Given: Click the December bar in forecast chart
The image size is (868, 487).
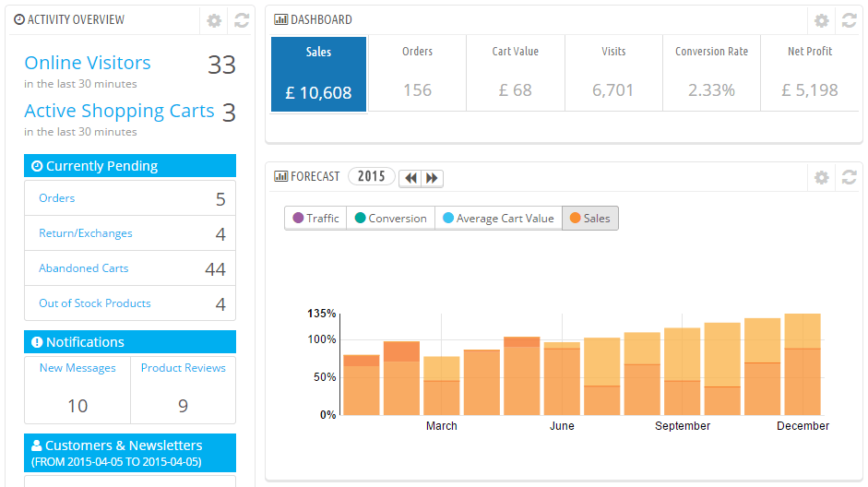Looking at the screenshot, I should (x=803, y=364).
